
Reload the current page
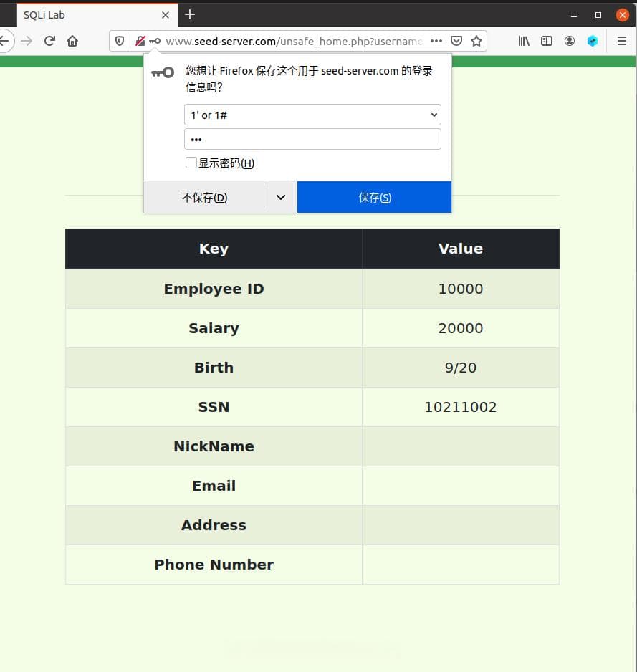[49, 41]
